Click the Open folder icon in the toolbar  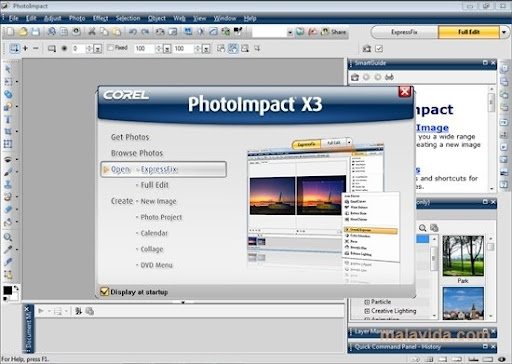pyautogui.click(x=23, y=32)
